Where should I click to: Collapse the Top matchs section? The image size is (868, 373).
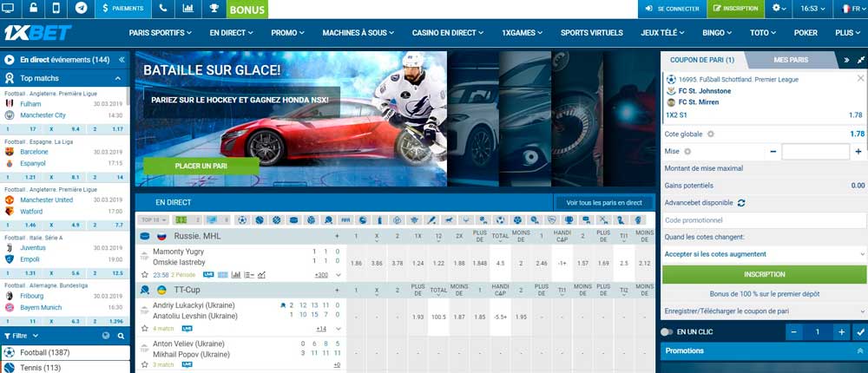pyautogui.click(x=118, y=79)
